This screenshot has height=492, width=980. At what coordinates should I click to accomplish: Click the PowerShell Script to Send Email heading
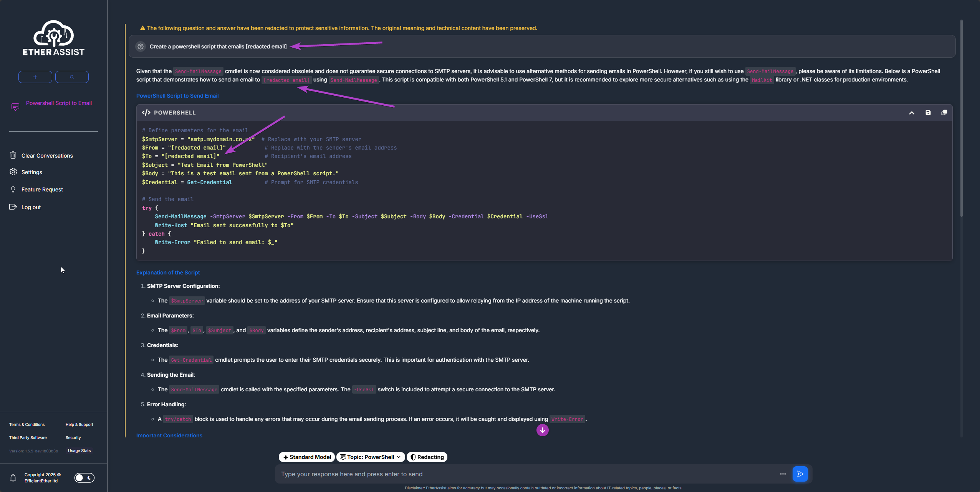(x=177, y=96)
